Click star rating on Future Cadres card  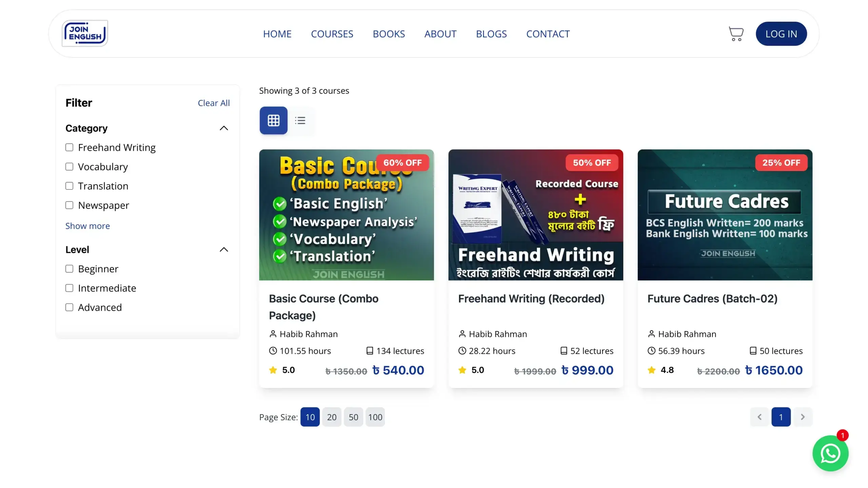tap(651, 370)
